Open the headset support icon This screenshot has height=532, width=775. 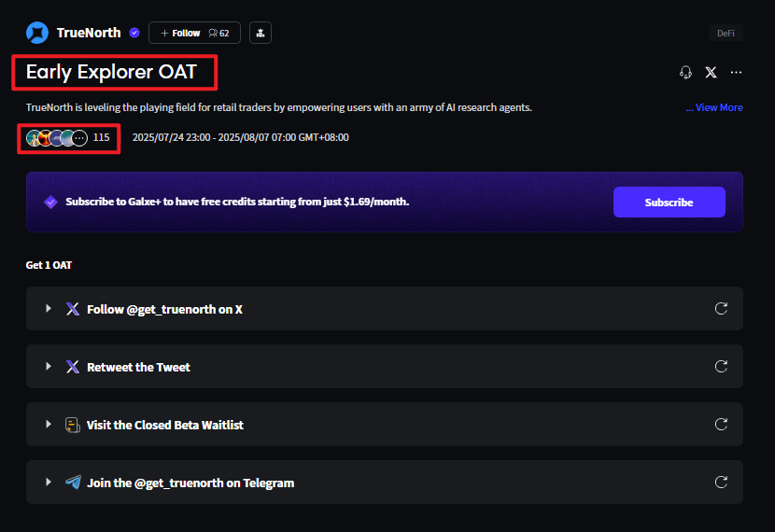(685, 73)
